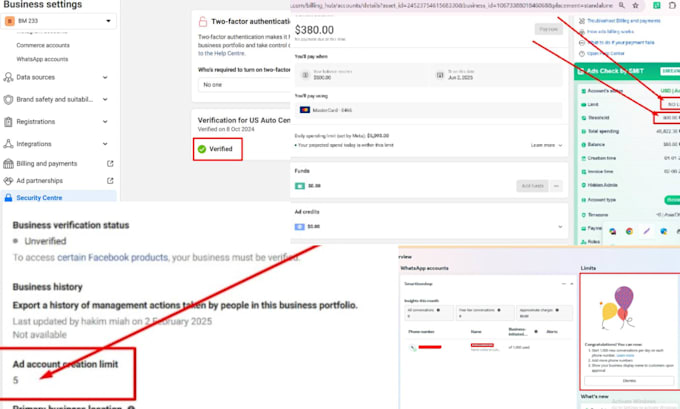Open Billing and payments menu item
Image resolution: width=680 pixels, height=409 pixels.
[47, 164]
